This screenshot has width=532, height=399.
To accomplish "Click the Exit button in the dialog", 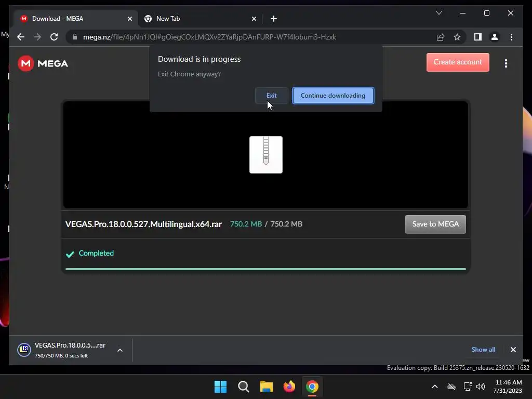I will click(x=271, y=96).
